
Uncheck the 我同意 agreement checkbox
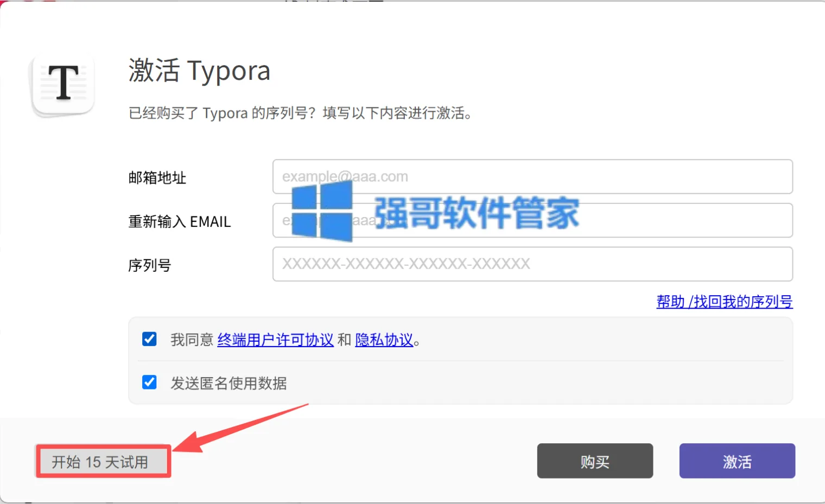tap(149, 339)
